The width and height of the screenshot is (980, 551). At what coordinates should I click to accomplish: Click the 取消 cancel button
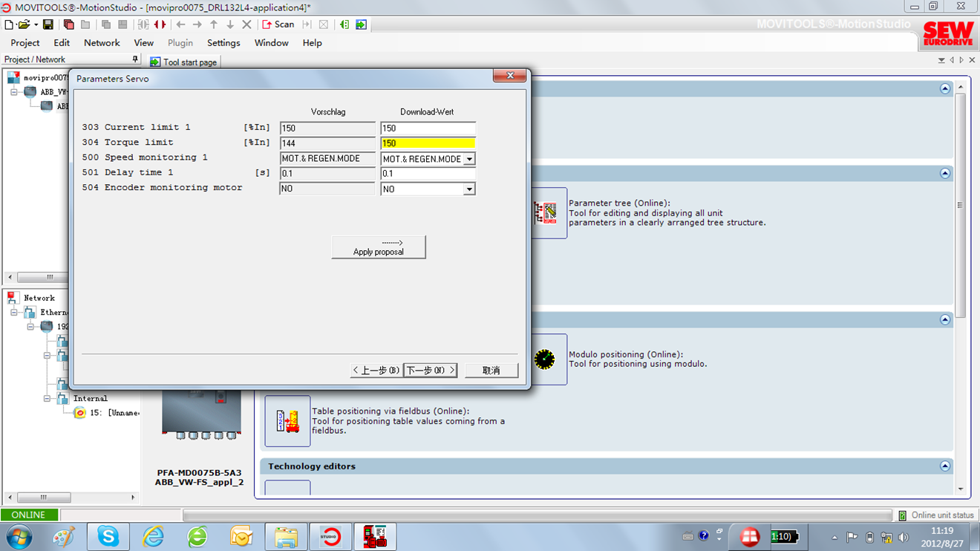[491, 370]
